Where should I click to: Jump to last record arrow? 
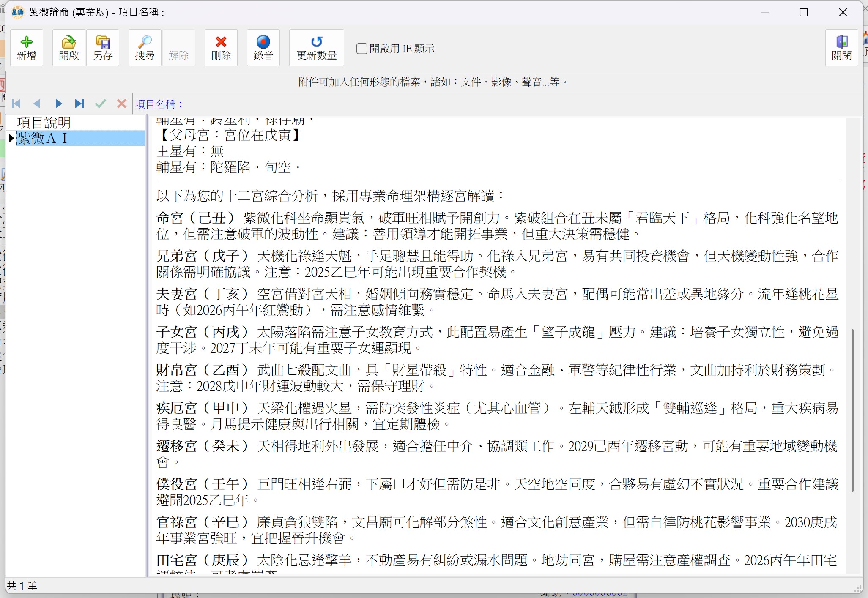click(x=79, y=104)
